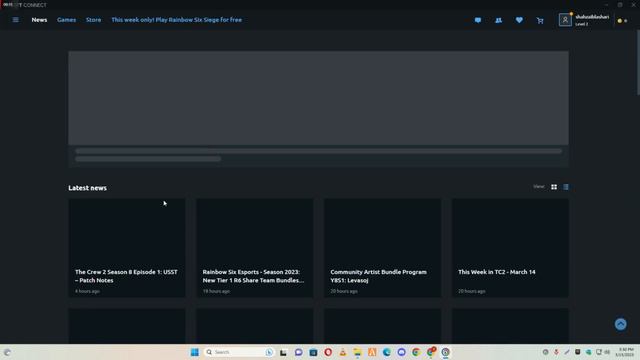This screenshot has width=640, height=360.
Task: Click the user profile avatar
Action: click(565, 20)
